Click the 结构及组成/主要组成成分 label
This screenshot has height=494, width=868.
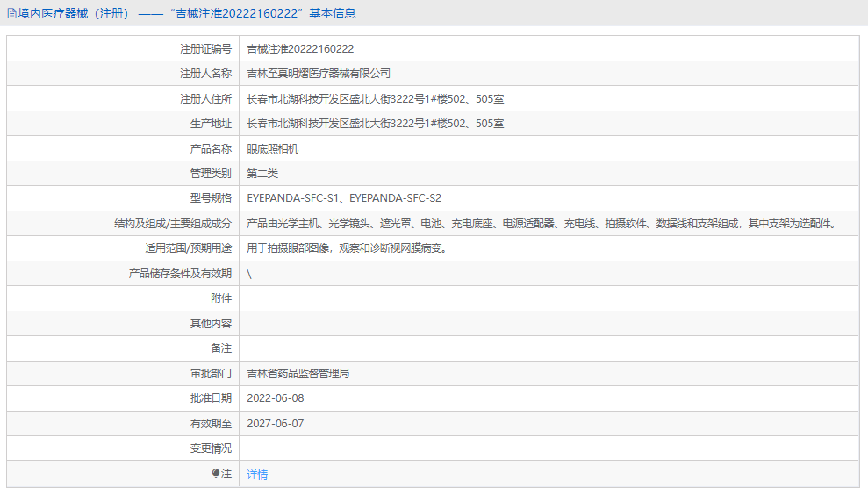tap(173, 224)
